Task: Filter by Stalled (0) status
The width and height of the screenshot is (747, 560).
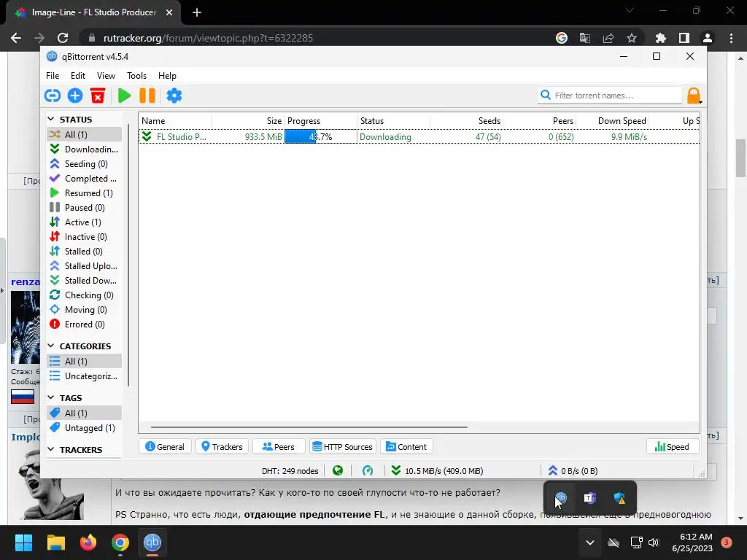Action: tap(84, 252)
